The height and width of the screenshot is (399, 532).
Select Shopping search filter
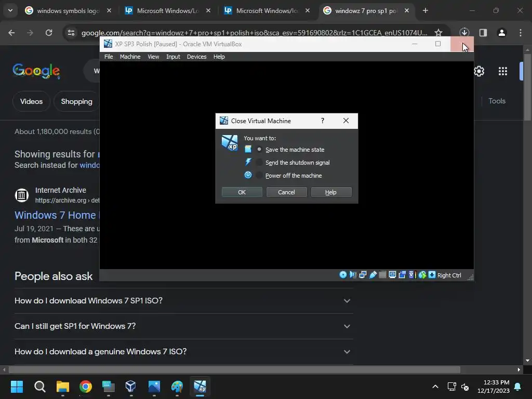[76, 101]
